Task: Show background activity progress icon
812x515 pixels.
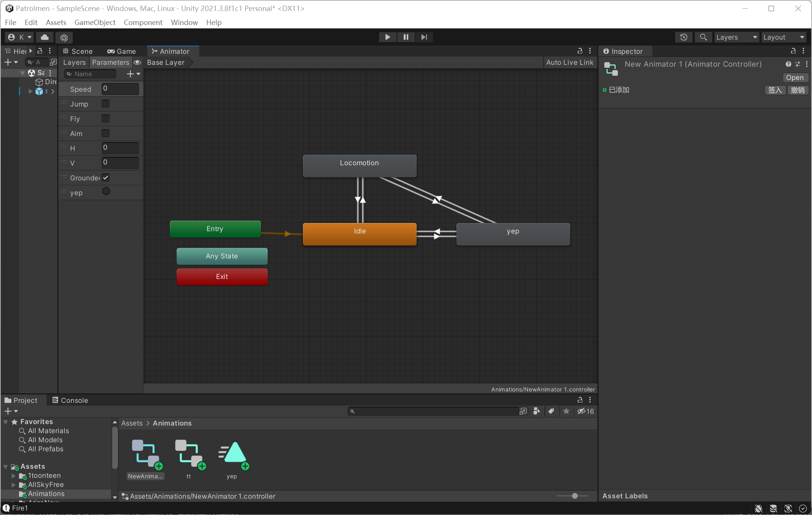Action: [803, 508]
